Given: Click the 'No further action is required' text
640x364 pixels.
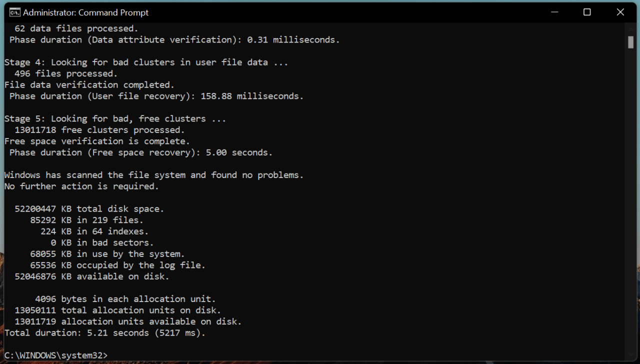Looking at the screenshot, I should coord(81,186).
